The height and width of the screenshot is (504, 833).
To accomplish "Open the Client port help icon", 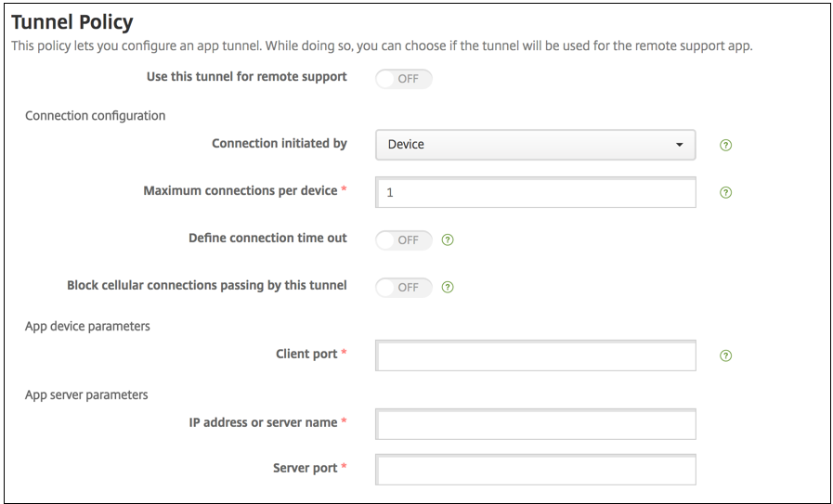I will click(726, 355).
